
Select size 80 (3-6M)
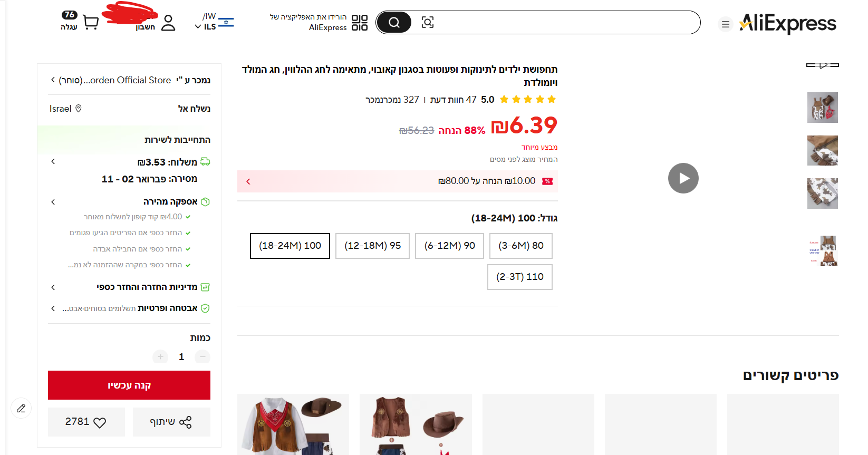[x=520, y=246]
